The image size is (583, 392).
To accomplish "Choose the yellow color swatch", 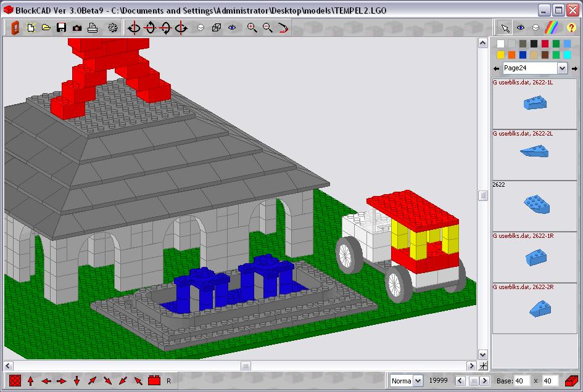I will (x=500, y=55).
